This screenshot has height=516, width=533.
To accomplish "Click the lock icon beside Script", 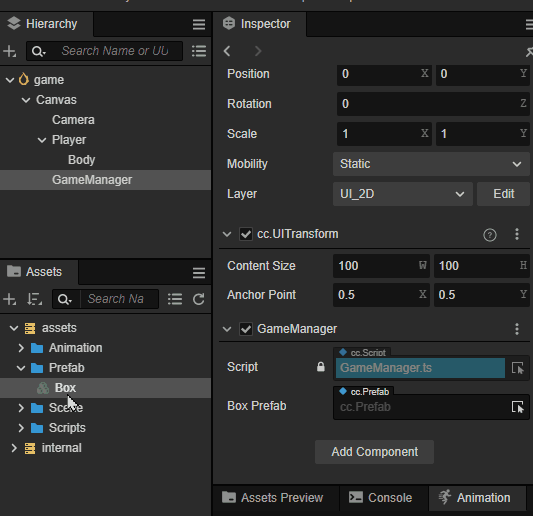I will coord(321,367).
